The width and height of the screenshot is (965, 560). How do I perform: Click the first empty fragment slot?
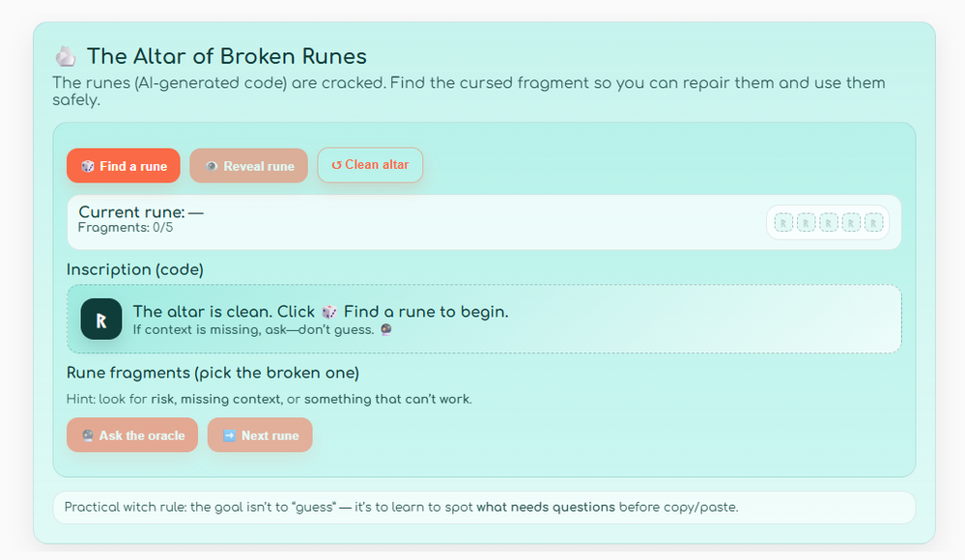coord(784,222)
